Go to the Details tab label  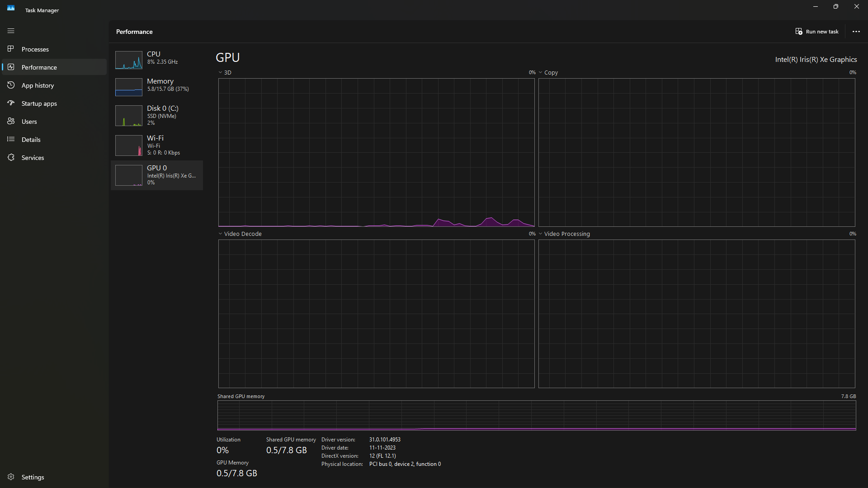[31, 140]
